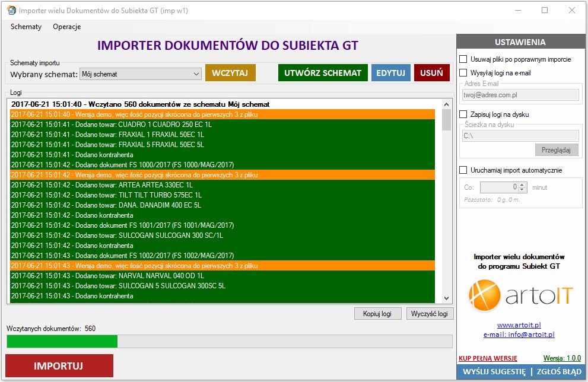Toggle 'Wysyłaj logi na e-mail' option
This screenshot has height=382, width=588.
tap(463, 73)
